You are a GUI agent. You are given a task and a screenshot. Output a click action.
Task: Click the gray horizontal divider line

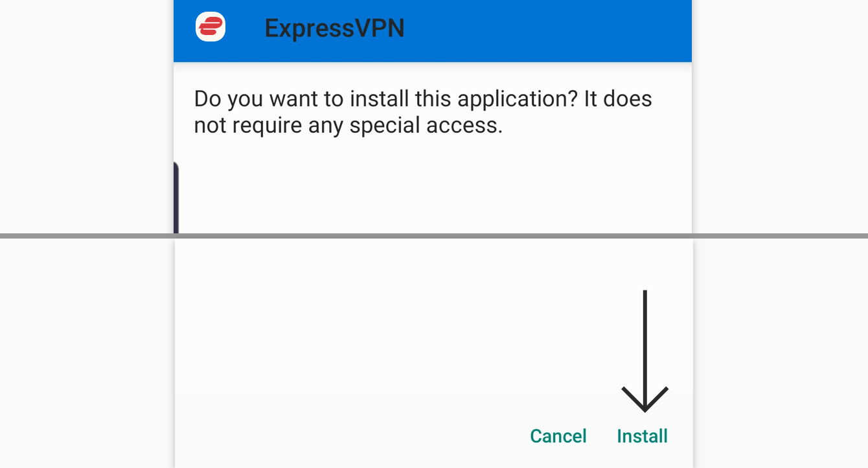coord(434,236)
